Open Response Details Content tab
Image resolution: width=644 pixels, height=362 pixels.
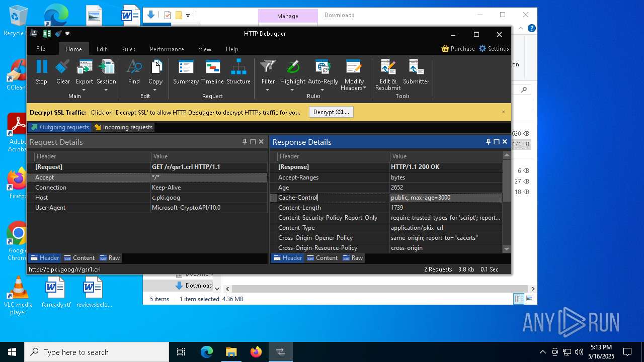click(323, 258)
